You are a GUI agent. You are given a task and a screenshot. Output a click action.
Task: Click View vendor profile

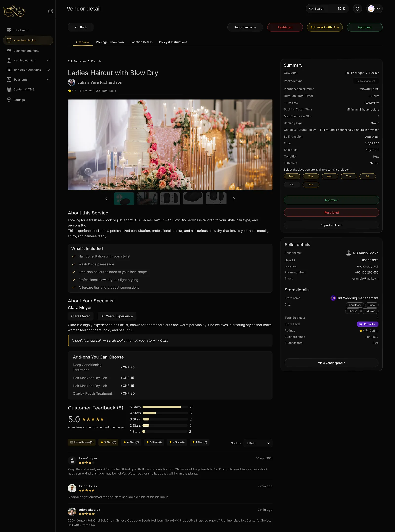(332, 363)
